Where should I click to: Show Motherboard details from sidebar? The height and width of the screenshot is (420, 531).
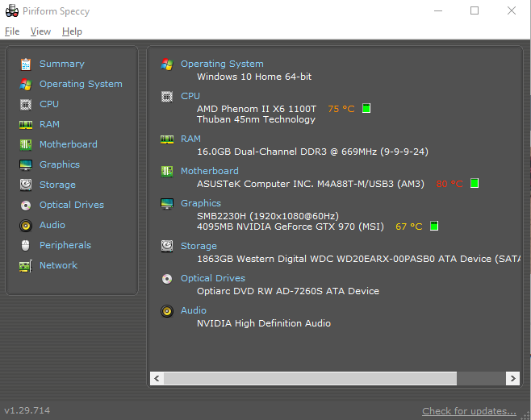pyautogui.click(x=69, y=144)
